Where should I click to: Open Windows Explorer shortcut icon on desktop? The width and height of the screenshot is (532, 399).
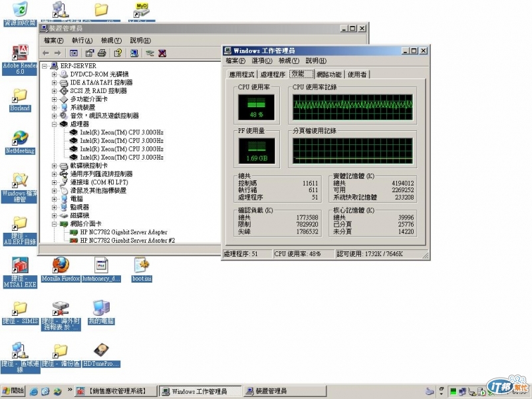tap(20, 188)
